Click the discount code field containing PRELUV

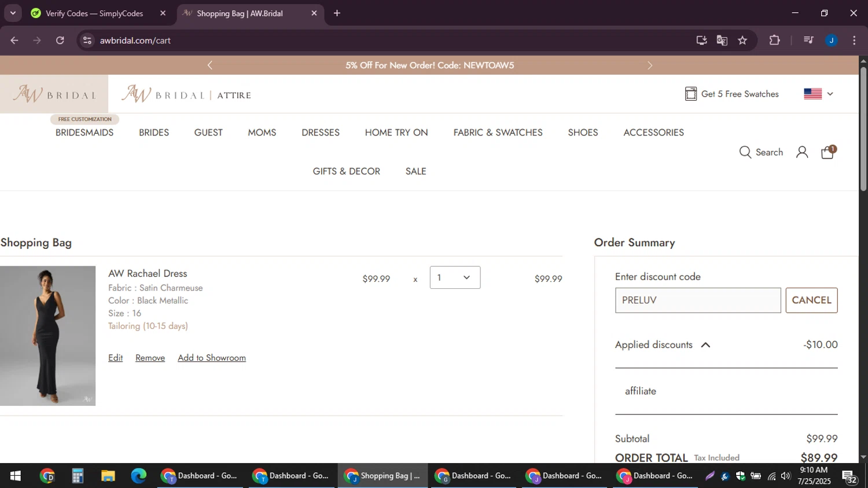pyautogui.click(x=698, y=300)
